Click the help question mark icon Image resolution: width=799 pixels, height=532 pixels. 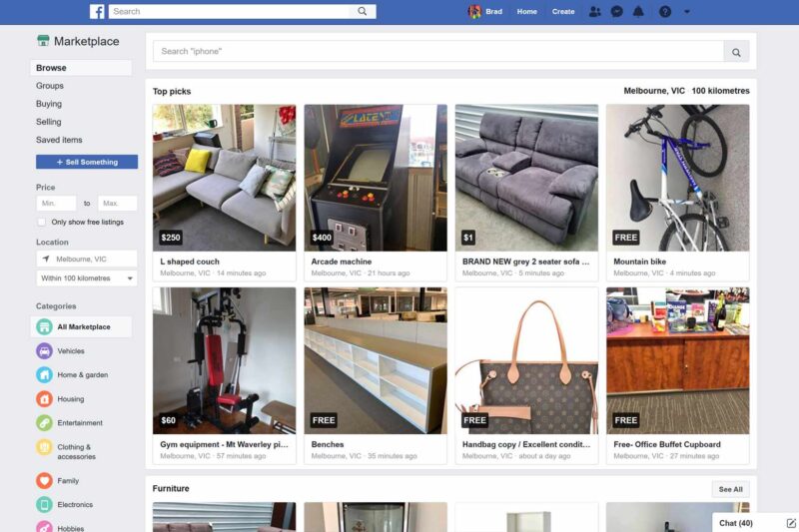(x=665, y=11)
